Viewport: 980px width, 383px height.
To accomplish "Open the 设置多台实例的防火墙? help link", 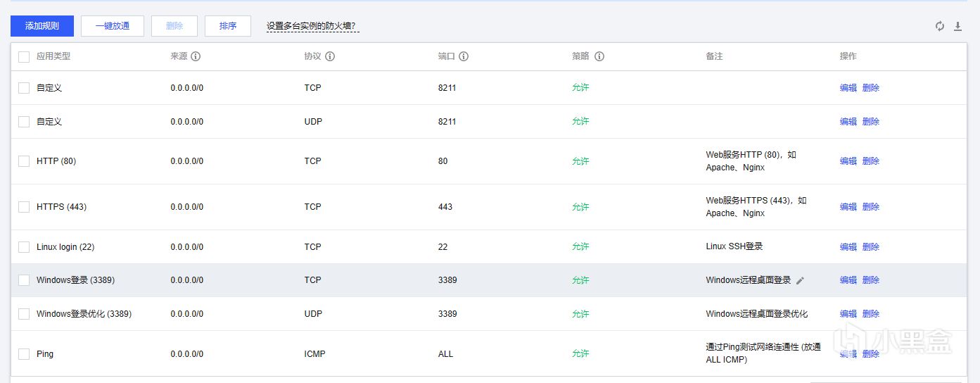I will [312, 26].
